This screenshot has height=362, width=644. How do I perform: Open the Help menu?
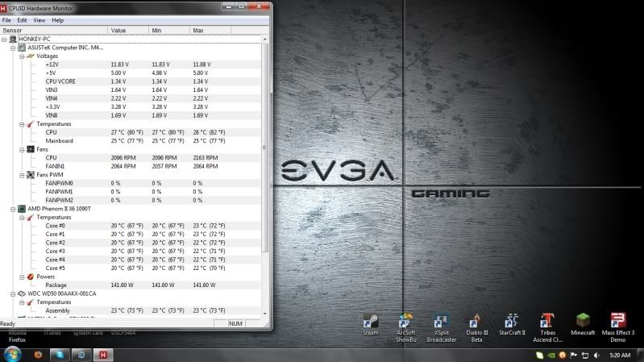pyautogui.click(x=57, y=20)
